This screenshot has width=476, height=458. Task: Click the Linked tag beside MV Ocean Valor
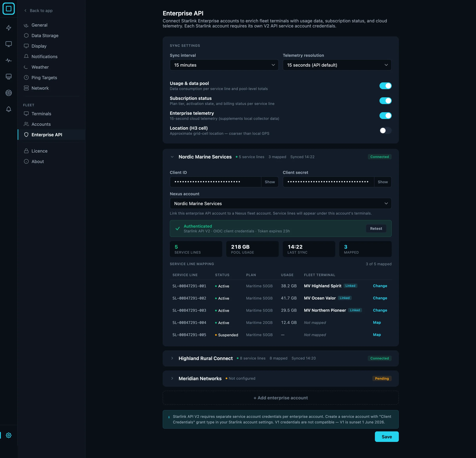(x=345, y=298)
